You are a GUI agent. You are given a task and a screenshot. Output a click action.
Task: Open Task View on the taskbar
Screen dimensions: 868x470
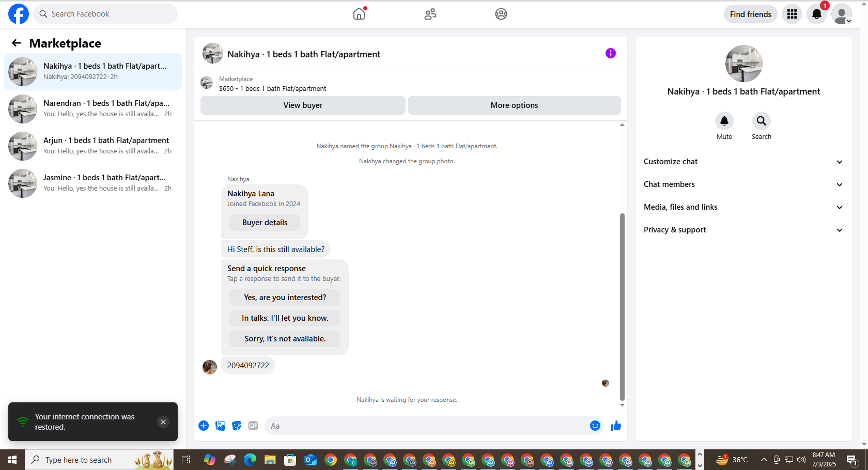[x=186, y=460]
